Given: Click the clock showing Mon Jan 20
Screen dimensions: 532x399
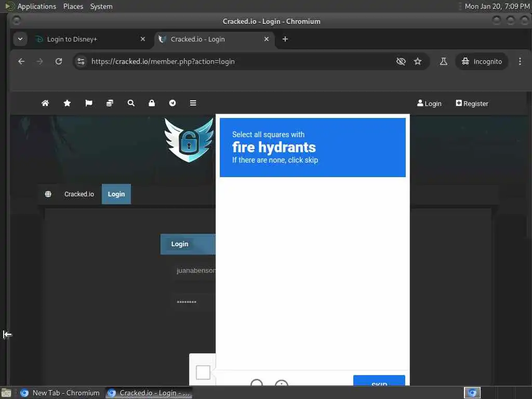Looking at the screenshot, I should (497, 6).
